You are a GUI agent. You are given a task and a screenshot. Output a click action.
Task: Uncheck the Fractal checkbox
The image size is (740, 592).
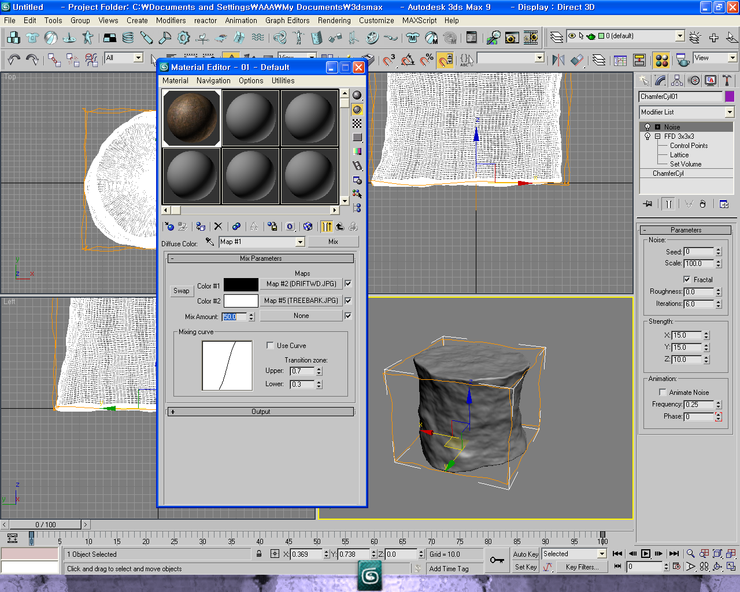pos(687,279)
